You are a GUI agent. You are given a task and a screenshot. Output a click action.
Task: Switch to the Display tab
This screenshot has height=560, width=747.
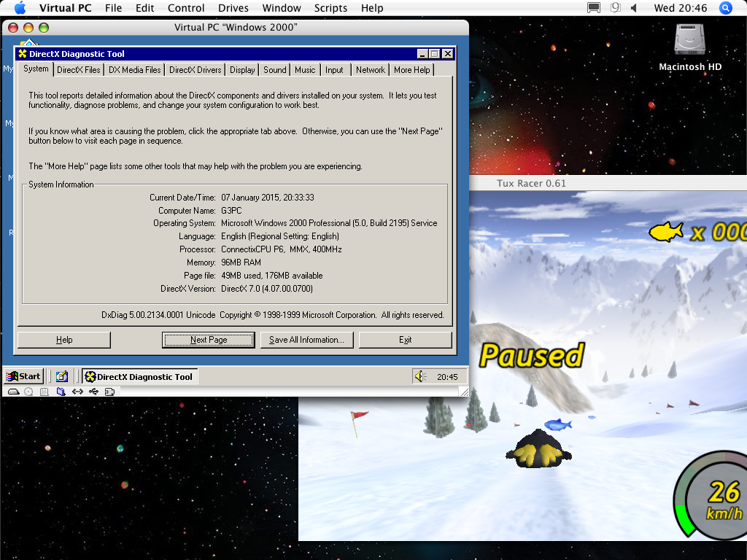[242, 70]
